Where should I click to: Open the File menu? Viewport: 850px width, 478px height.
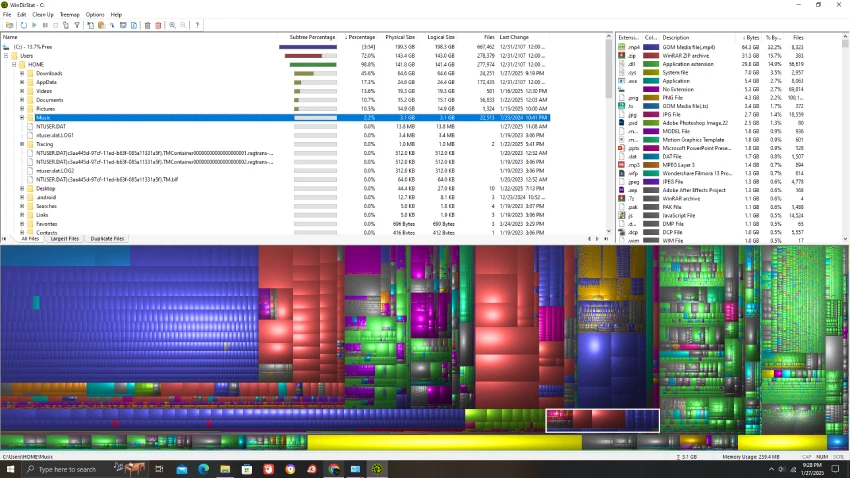(7, 15)
